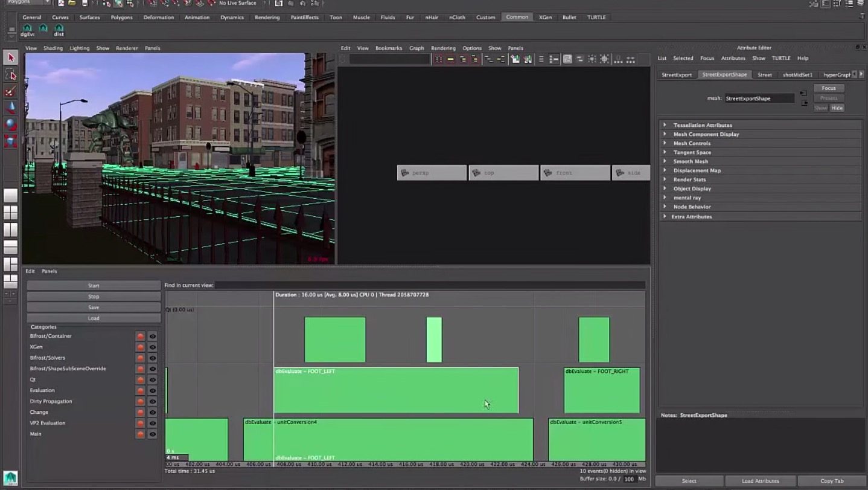868x490 pixels.
Task: Switch to single pane layout icon
Action: (10, 195)
